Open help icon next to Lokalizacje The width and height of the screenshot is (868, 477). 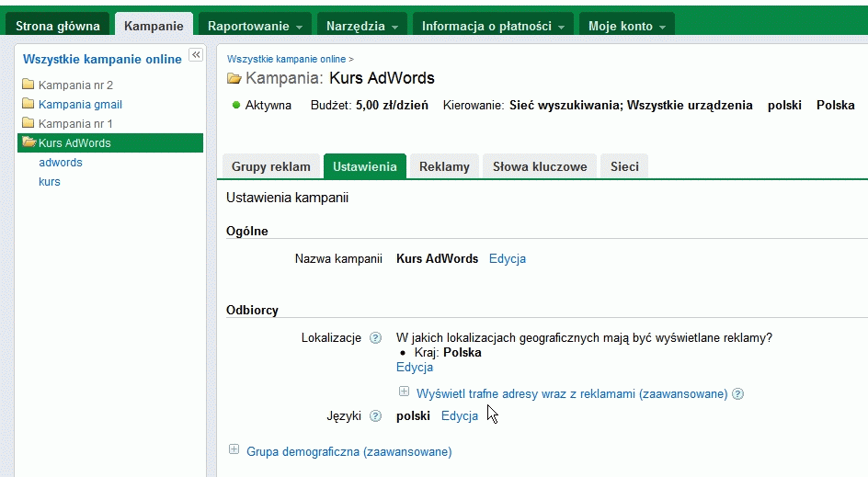click(x=376, y=337)
